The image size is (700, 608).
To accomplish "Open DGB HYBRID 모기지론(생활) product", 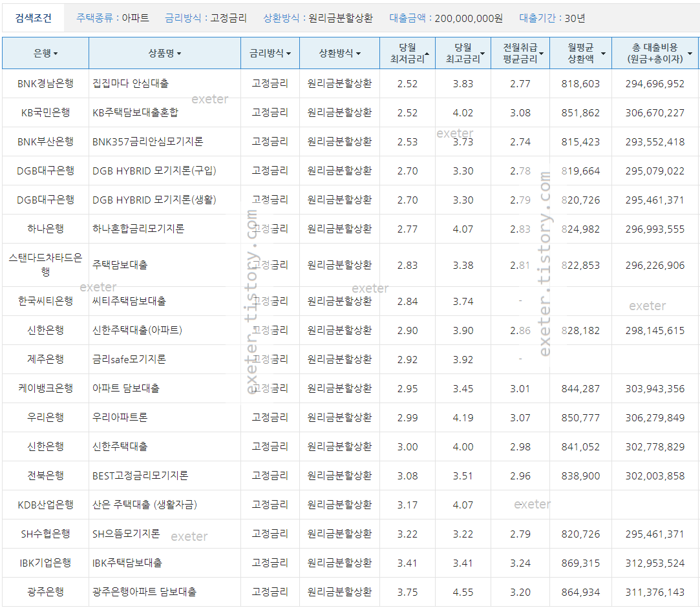I will pyautogui.click(x=154, y=200).
